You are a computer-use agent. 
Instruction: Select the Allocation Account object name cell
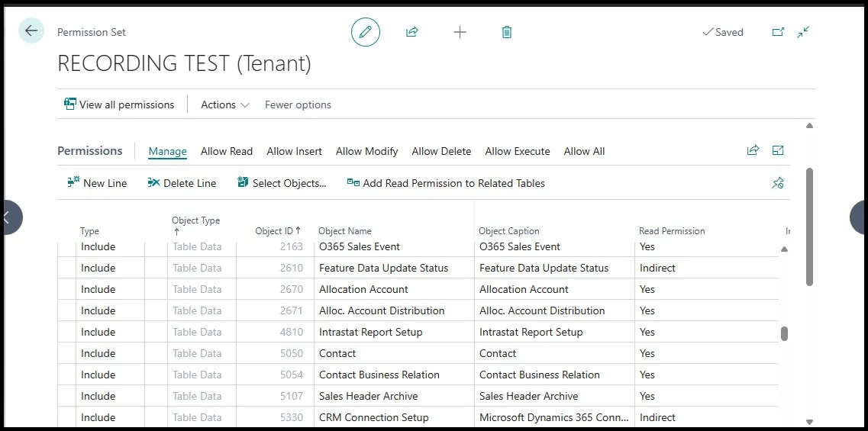(394, 289)
